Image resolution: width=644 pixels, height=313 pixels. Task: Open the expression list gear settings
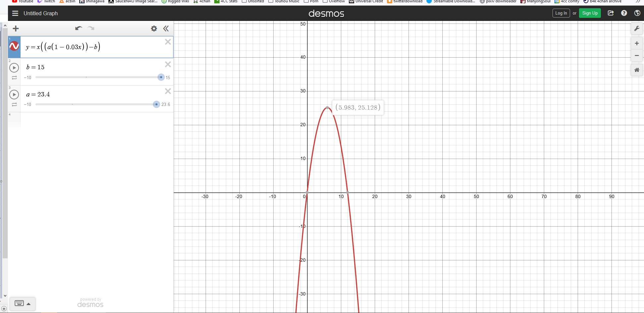coord(154,28)
